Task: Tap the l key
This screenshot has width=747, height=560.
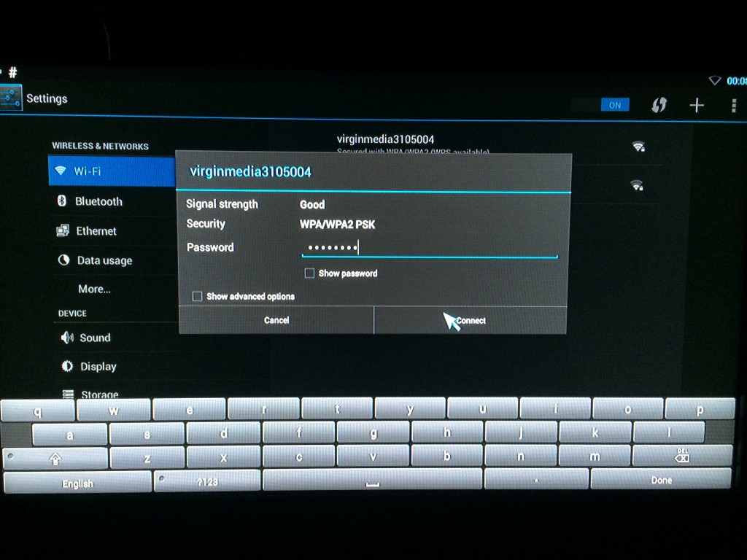Action: click(x=669, y=433)
